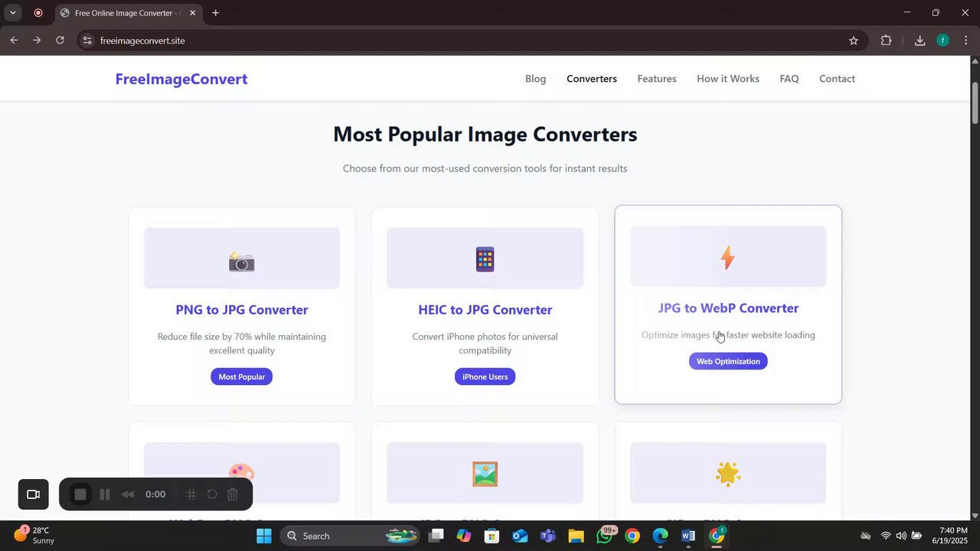Go back using browser back arrow
This screenshot has width=980, height=551.
pyautogui.click(x=14, y=41)
